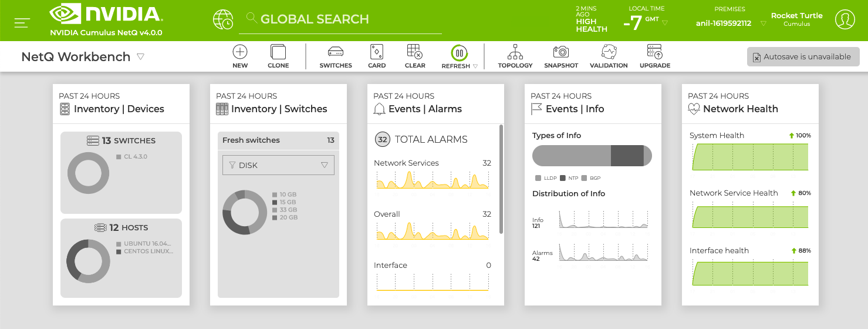
Task: Click the Inventory | Devices card title
Action: [119, 109]
